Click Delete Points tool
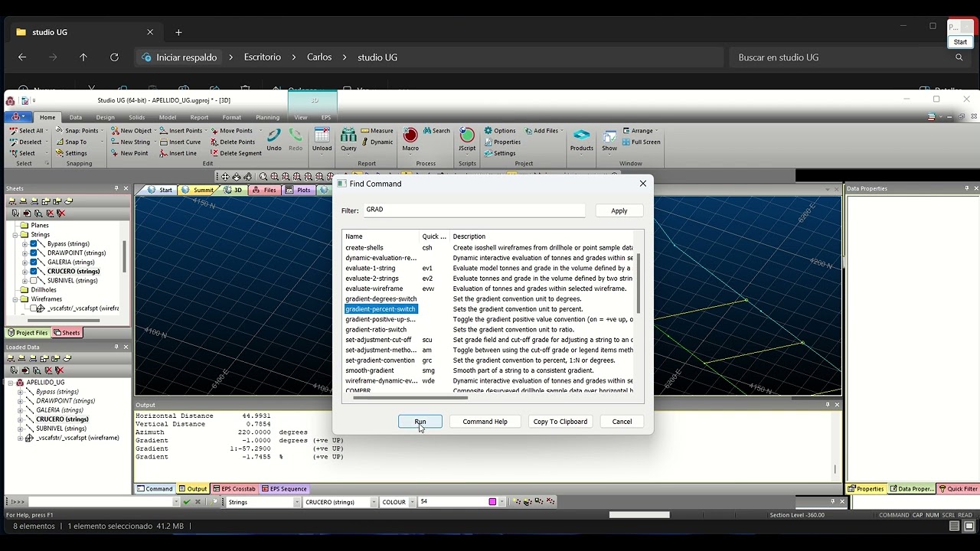980x551 pixels. pos(233,142)
